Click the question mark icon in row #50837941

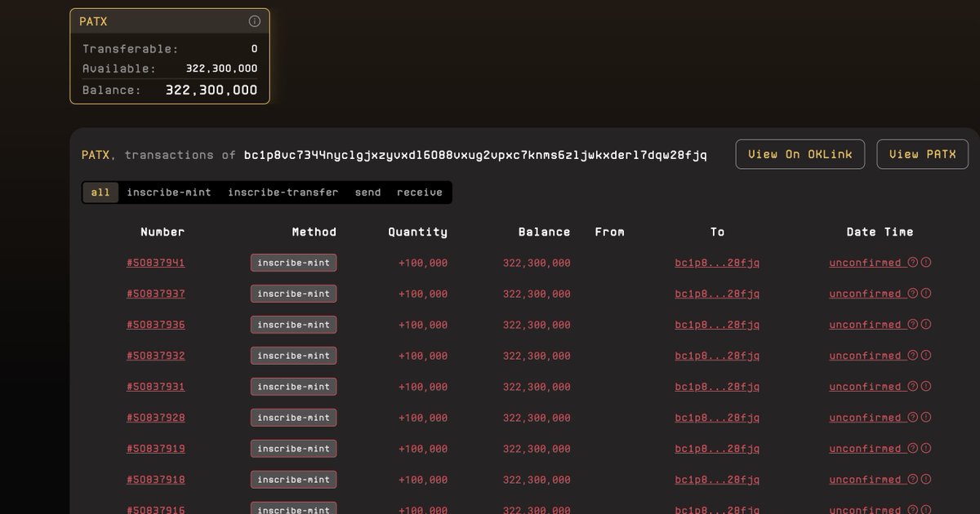913,263
